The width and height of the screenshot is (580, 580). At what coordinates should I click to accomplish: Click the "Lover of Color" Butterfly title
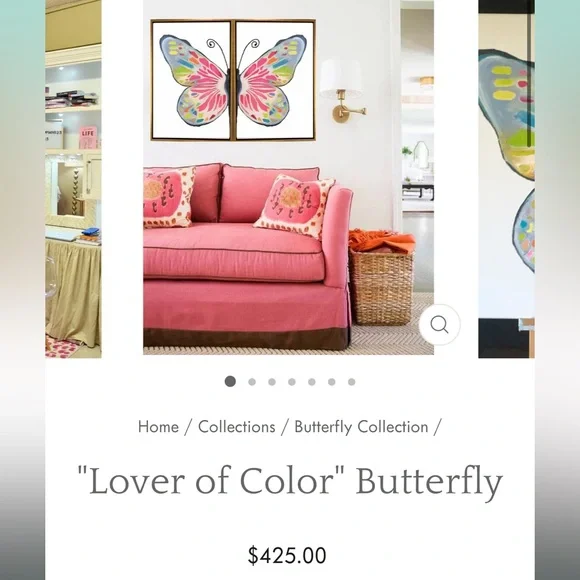click(290, 482)
